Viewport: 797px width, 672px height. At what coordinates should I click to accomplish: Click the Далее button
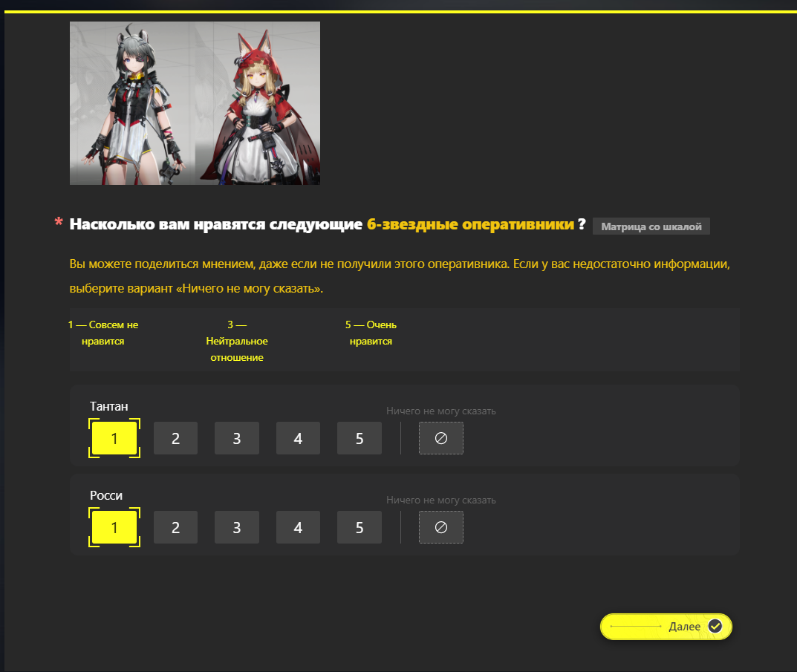coord(666,626)
